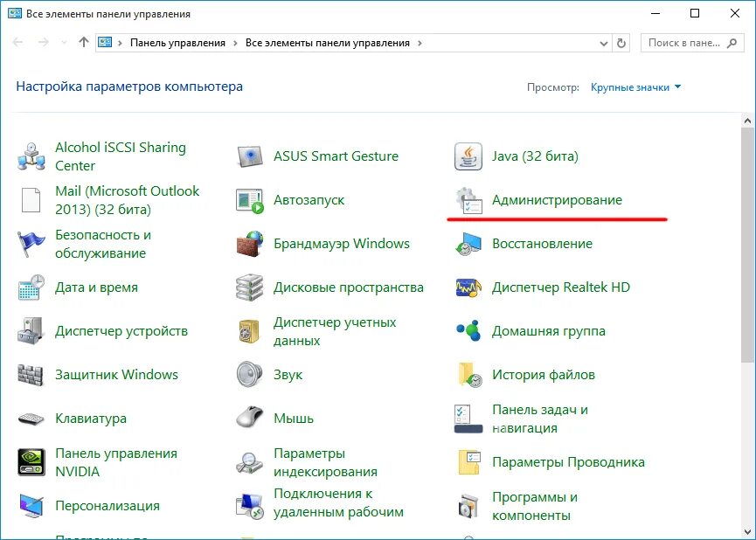This screenshot has width=756, height=540.
Task: Click the scrollbar down arrow
Action: [748, 532]
